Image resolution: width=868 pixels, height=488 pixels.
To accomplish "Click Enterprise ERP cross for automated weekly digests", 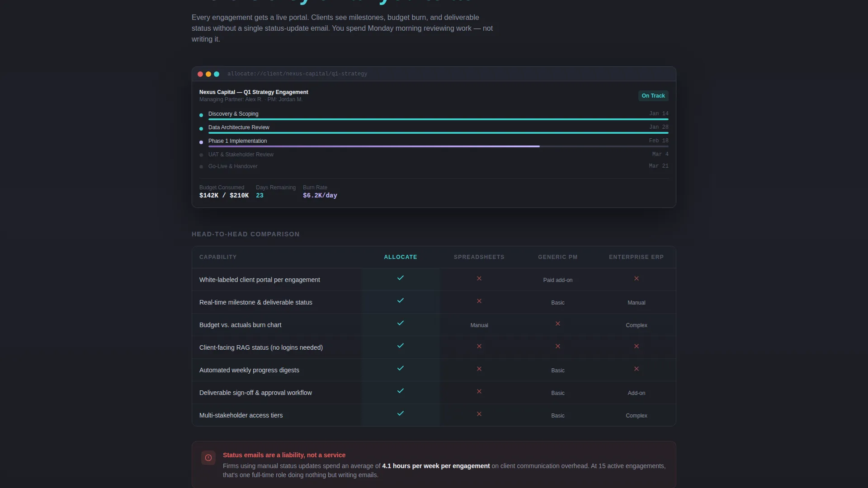I will [x=637, y=369].
